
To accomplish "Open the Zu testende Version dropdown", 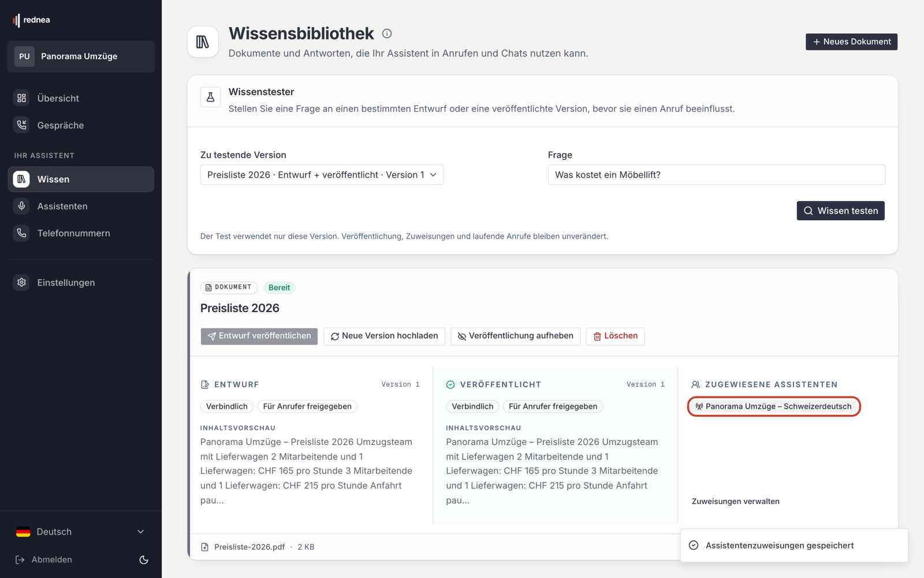I will (322, 175).
